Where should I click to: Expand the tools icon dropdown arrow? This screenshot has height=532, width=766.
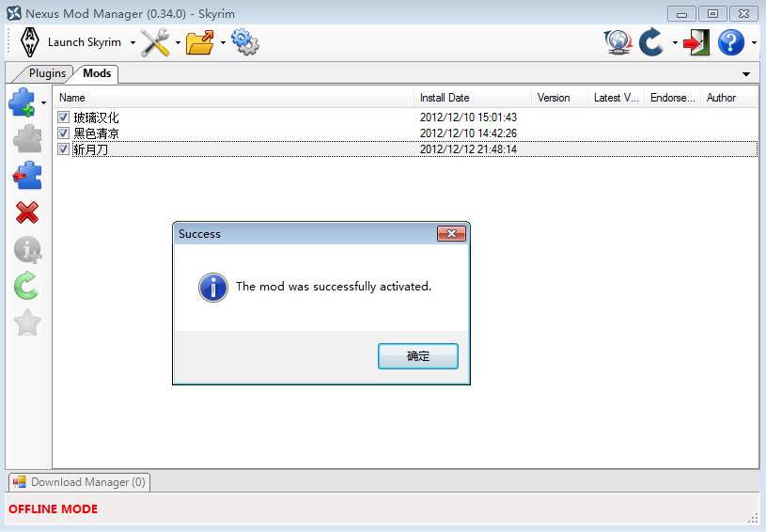[x=178, y=43]
